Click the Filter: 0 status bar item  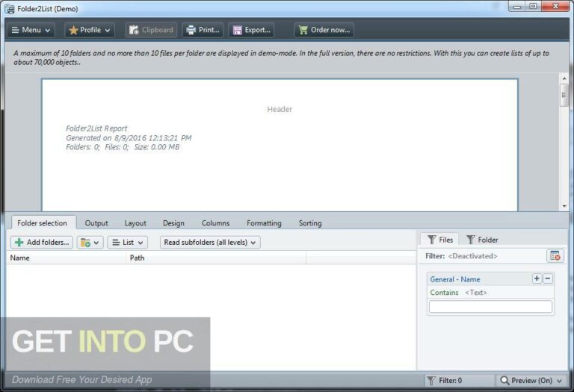(459, 381)
